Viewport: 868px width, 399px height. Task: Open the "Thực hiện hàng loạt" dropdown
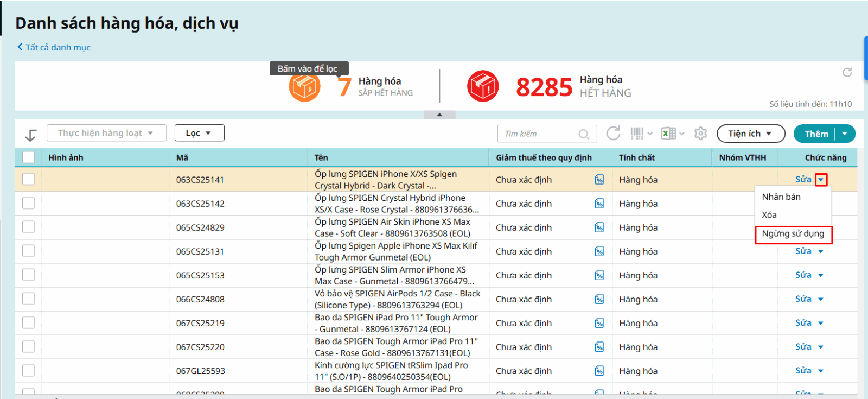click(106, 133)
